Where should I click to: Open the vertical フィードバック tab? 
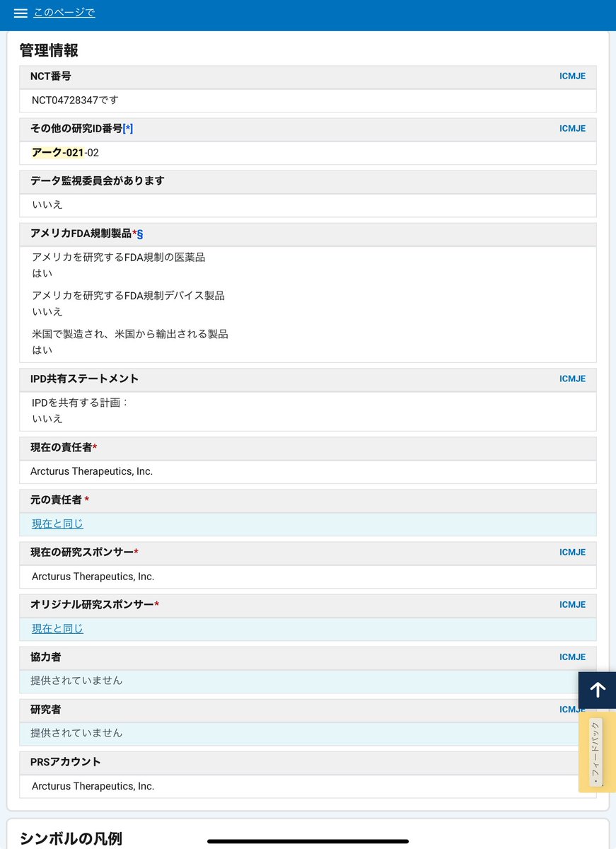[596, 752]
